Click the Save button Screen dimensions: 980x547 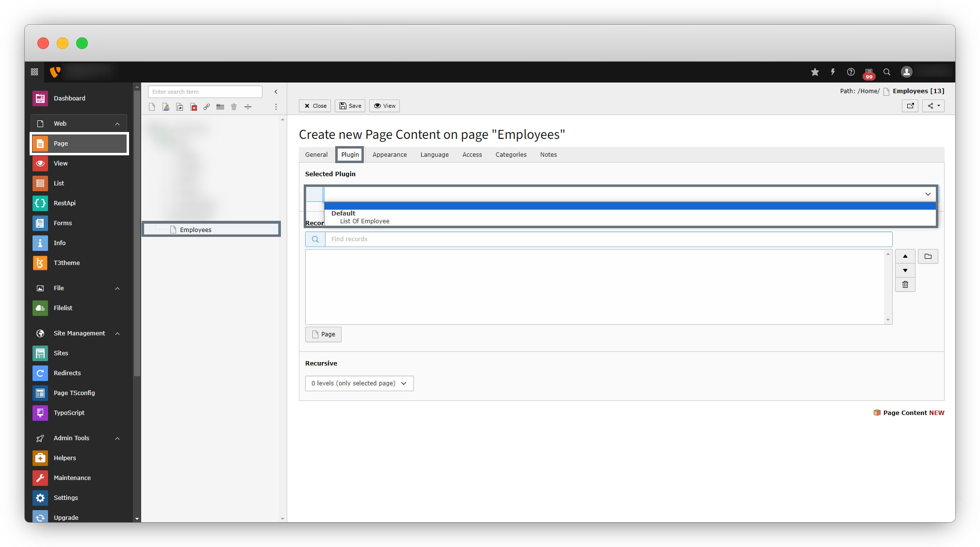click(350, 106)
